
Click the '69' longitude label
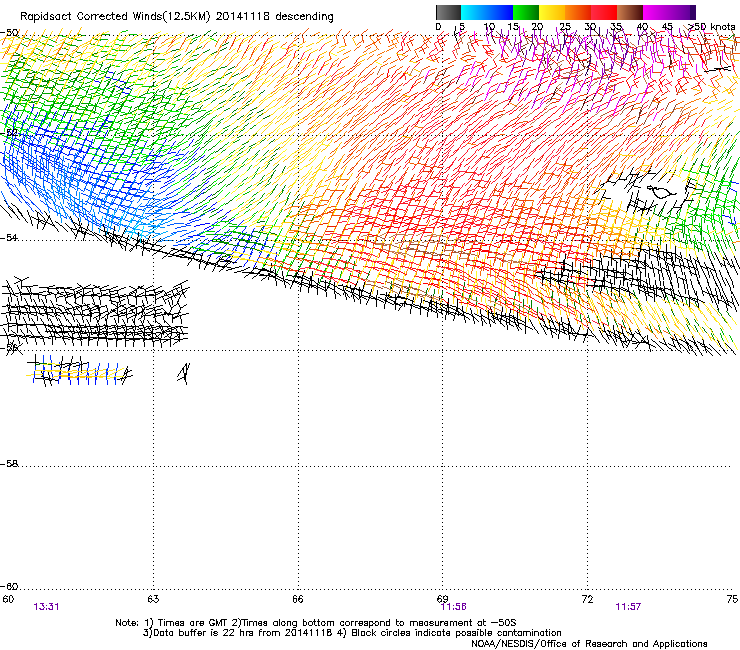coord(442,599)
